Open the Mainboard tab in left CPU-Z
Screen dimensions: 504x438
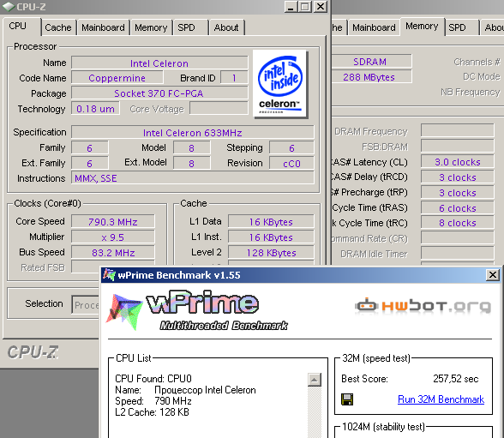(103, 27)
